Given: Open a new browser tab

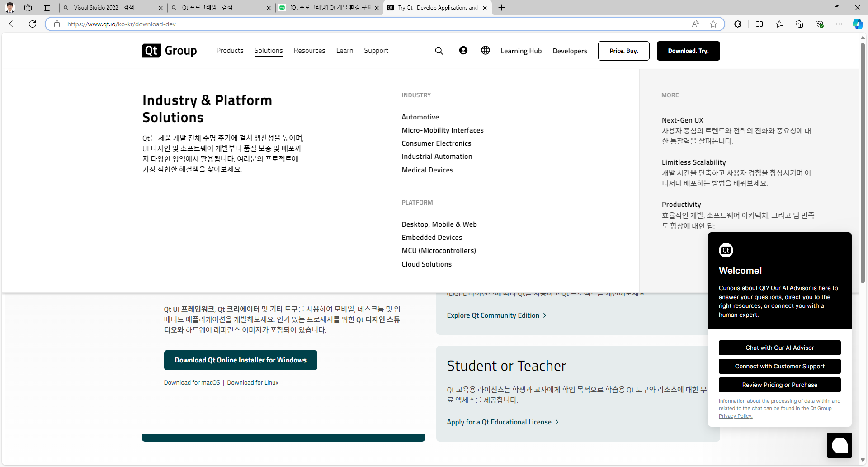Looking at the screenshot, I should coord(502,8).
